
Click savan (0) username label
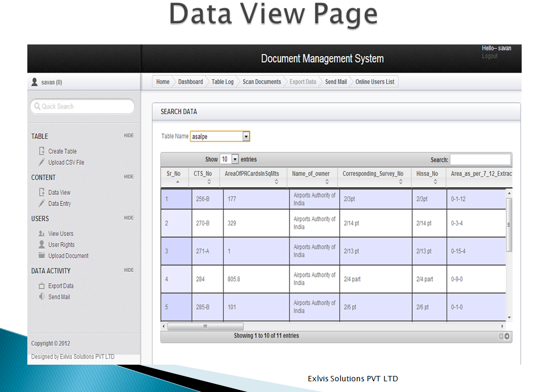click(x=51, y=82)
